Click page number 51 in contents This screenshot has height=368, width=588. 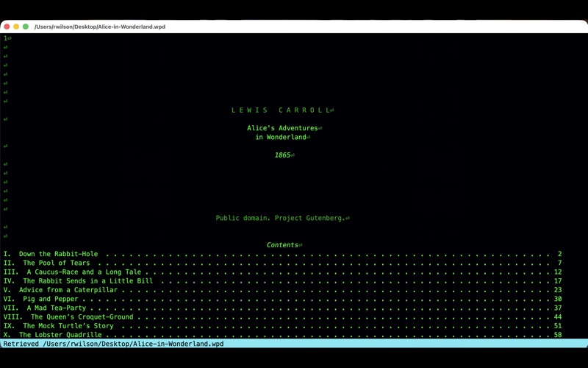tap(558, 326)
